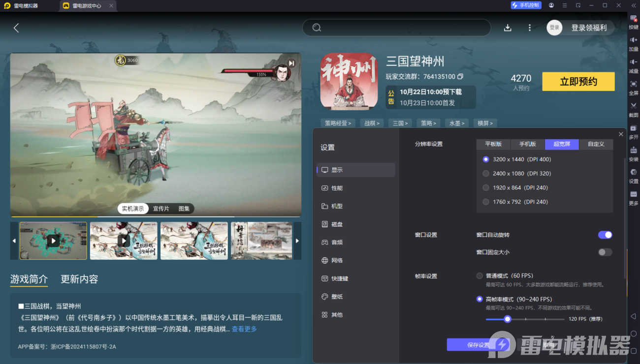Open the 更新内容 tab
The image size is (640, 364).
(79, 279)
